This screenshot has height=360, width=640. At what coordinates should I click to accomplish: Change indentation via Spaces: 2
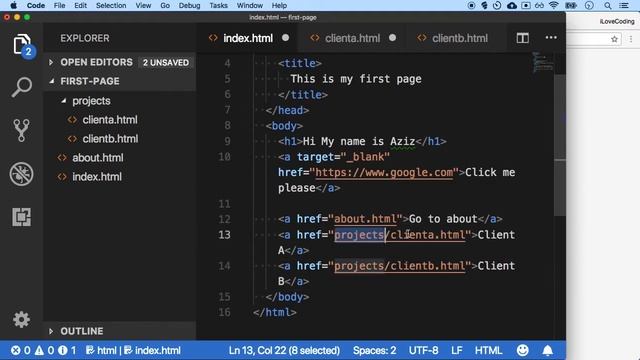(x=374, y=350)
